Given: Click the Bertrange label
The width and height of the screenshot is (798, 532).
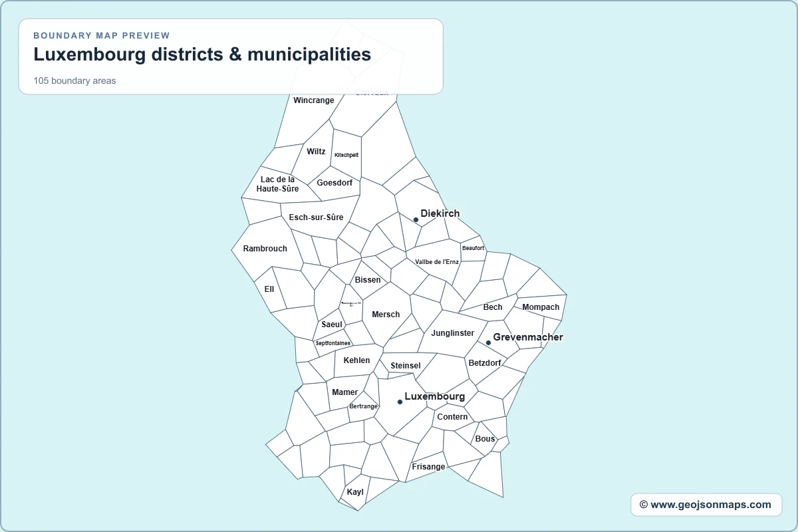Looking at the screenshot, I should click(x=364, y=406).
